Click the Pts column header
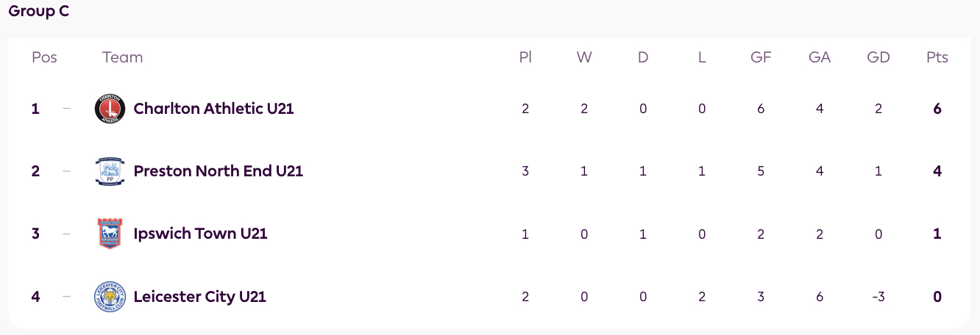The width and height of the screenshot is (980, 335). 937,57
